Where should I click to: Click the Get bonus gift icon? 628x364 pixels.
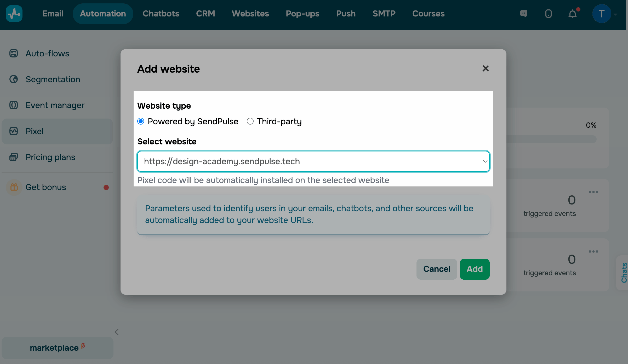click(14, 187)
